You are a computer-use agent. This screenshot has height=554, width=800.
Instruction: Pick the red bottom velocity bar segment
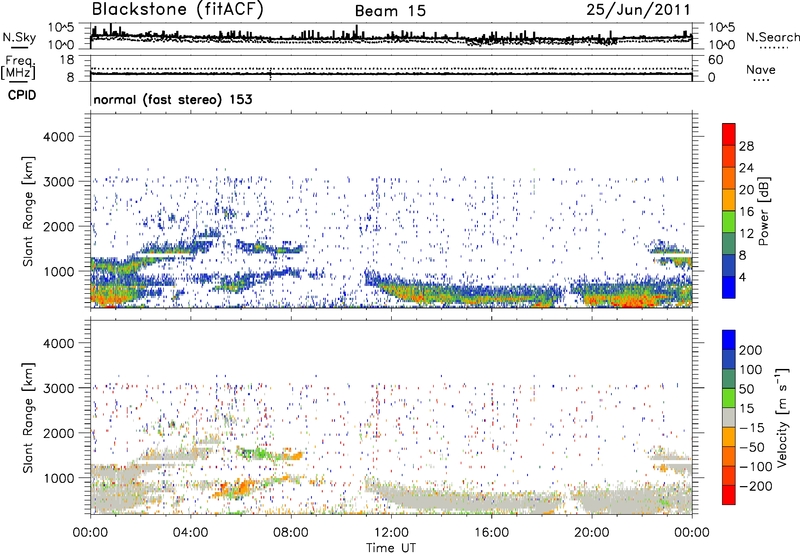pyautogui.click(x=729, y=495)
